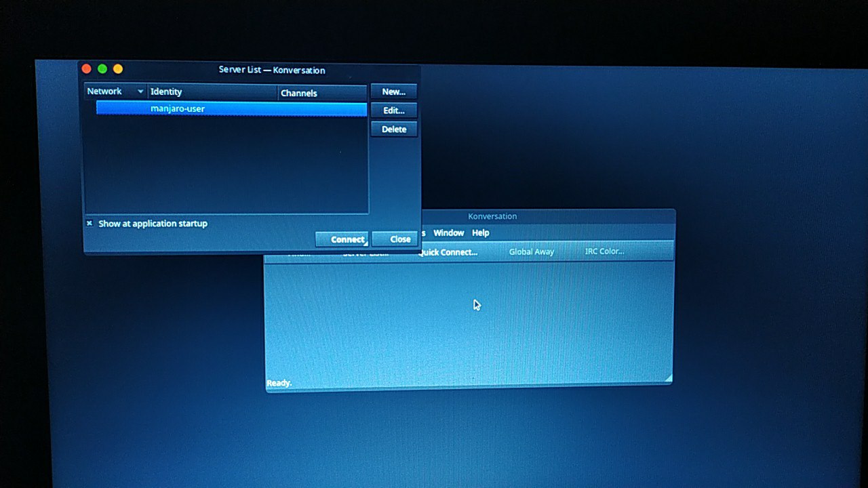Select the manjaro-user server row
Image resolution: width=868 pixels, height=488 pixels.
pos(231,108)
